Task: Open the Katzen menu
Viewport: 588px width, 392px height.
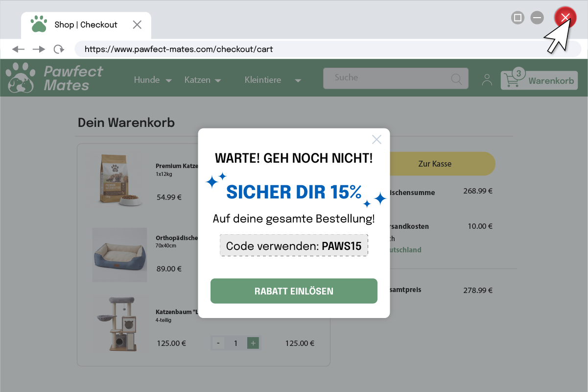Action: [197, 80]
